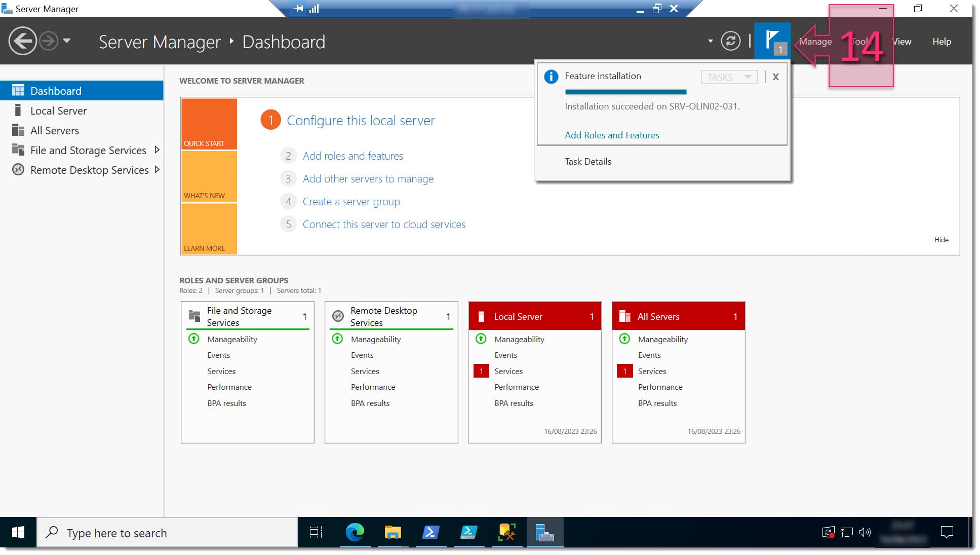Viewport: 980px width, 555px height.
Task: Click the forward navigation arrow
Action: coord(49,41)
